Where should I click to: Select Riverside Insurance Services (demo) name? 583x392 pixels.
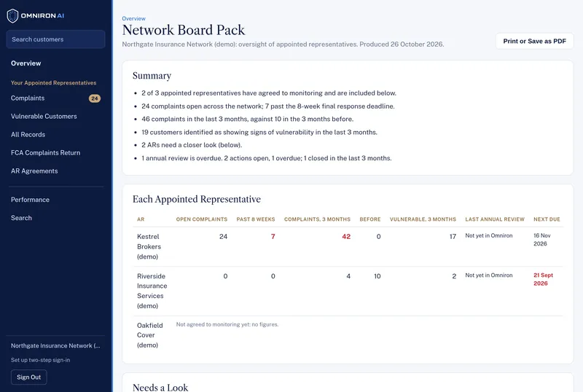pyautogui.click(x=152, y=291)
